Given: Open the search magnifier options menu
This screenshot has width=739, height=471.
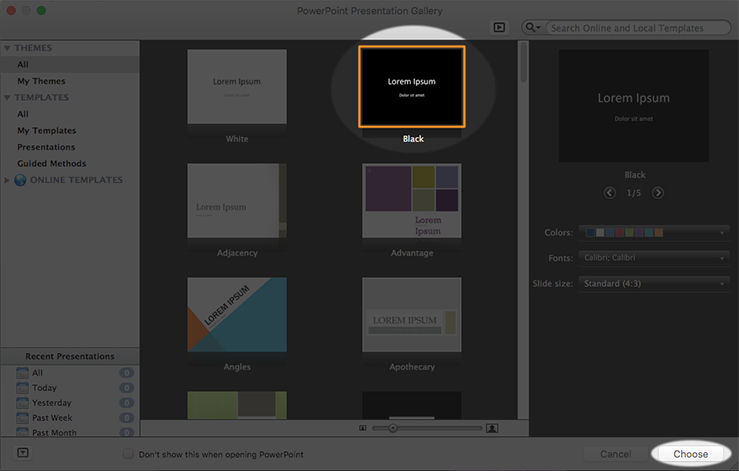Looking at the screenshot, I should click(x=533, y=27).
